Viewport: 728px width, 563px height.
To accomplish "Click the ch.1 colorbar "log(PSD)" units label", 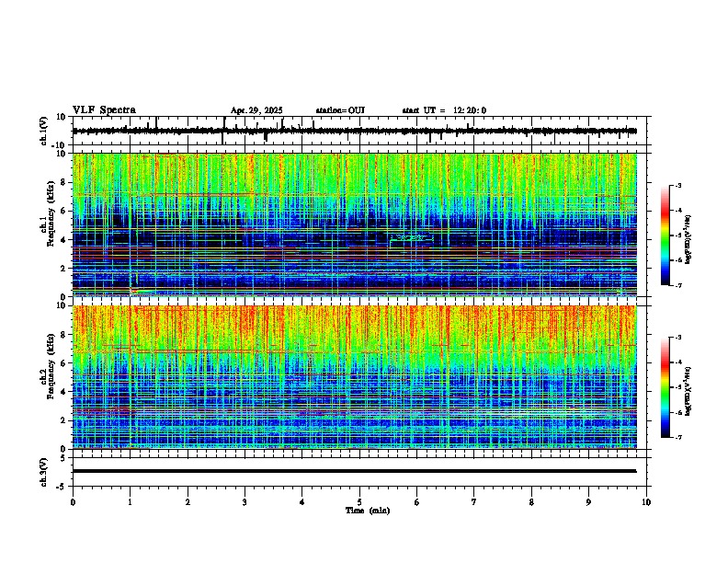I will (x=688, y=239).
